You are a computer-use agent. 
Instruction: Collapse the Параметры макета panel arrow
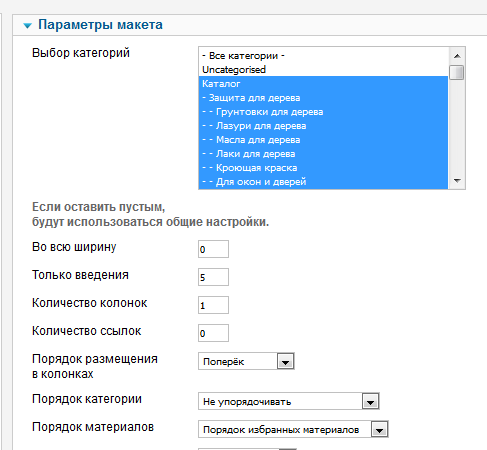click(x=27, y=26)
